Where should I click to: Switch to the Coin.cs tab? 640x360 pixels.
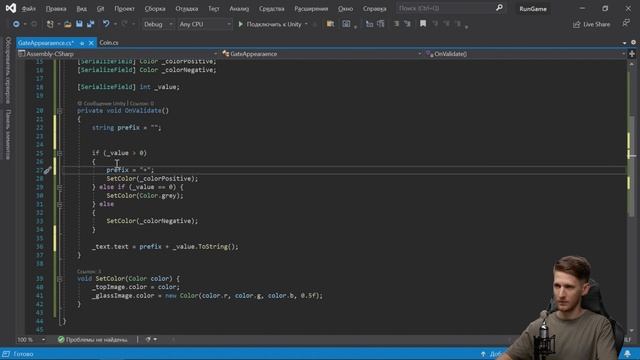coord(109,43)
